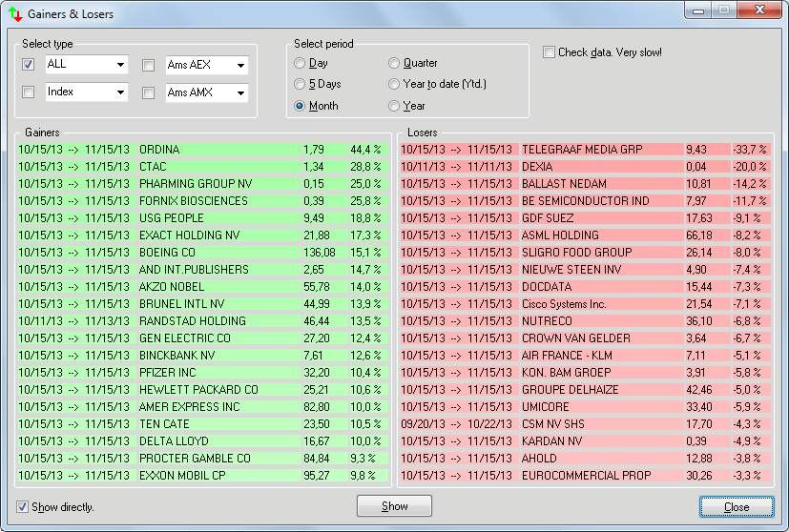Image resolution: width=789 pixels, height=532 pixels.
Task: Select AIR FRANCE - KLM row
Action: point(586,355)
